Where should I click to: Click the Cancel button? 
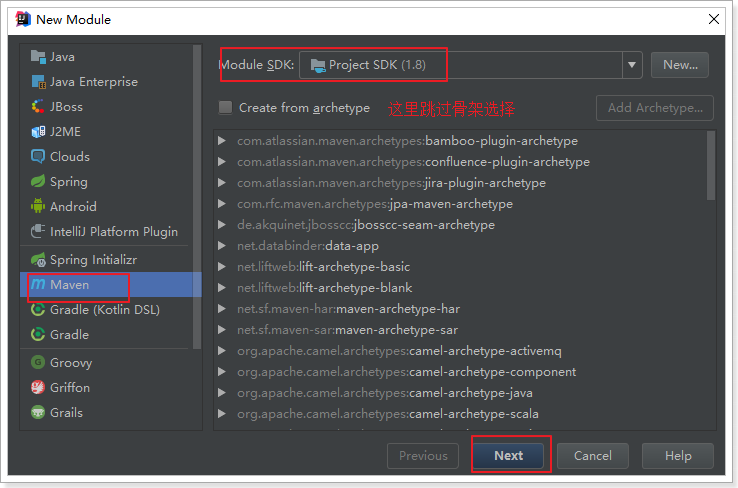coord(593,456)
